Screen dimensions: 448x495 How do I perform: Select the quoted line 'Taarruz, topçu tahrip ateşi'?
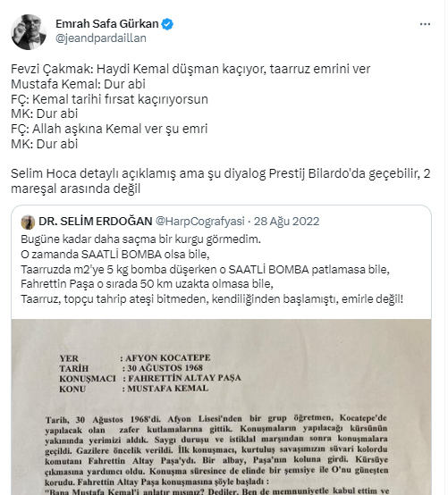(212, 299)
